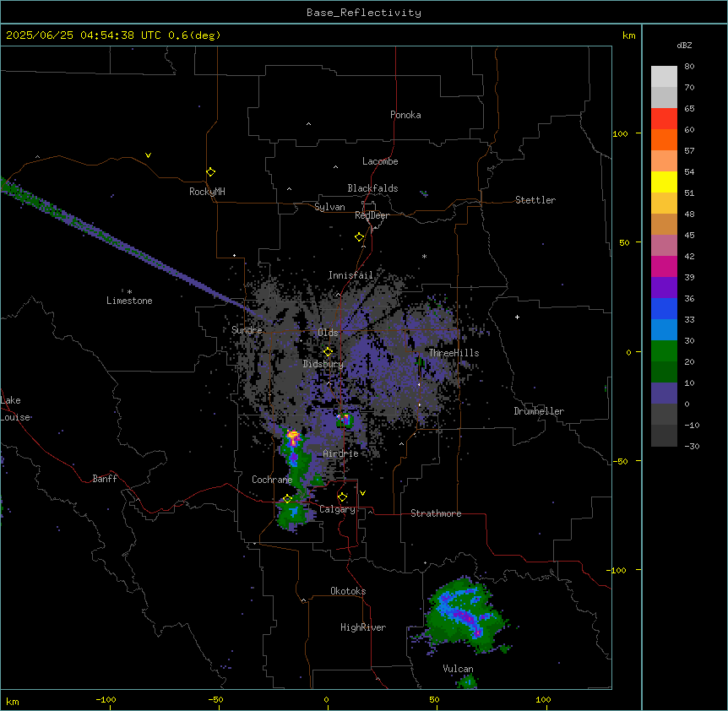The height and width of the screenshot is (711, 728).
Task: Pick the red 60-65 dBZ legend swatch
Action: 664,118
